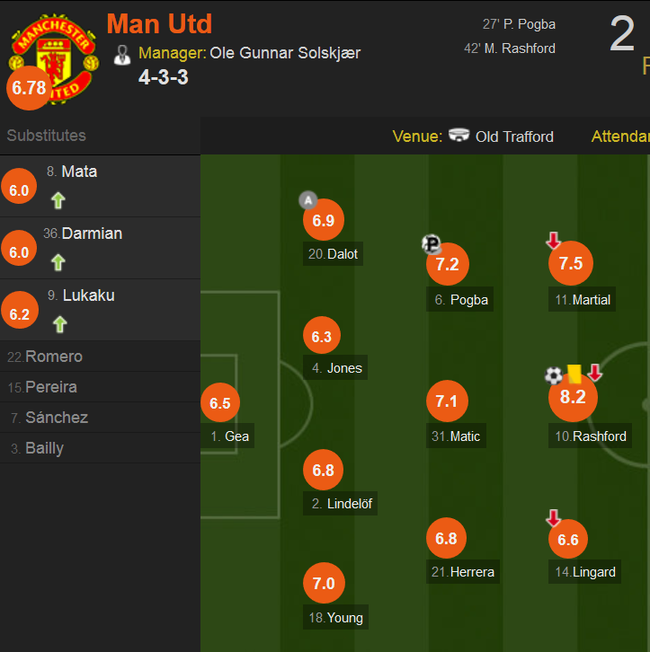
Task: Click the penalty icon beside Pogba's rating
Action: [431, 244]
